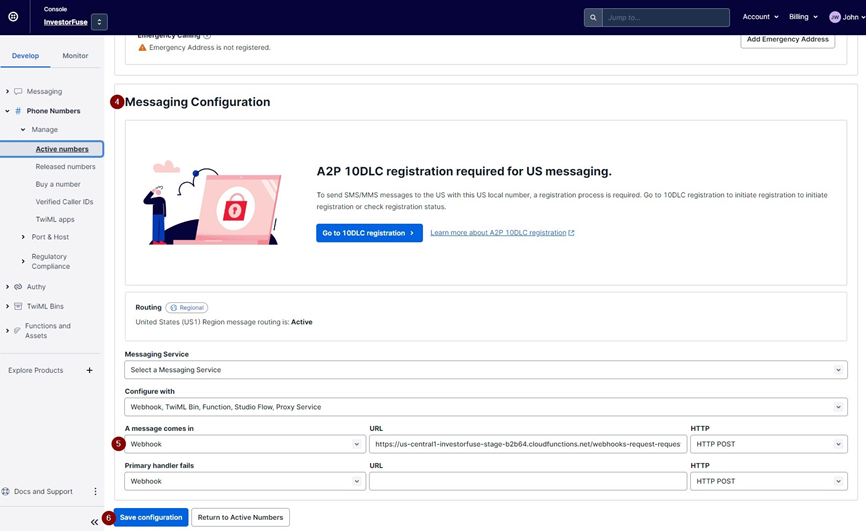Click the Phone Numbers hash icon
Viewport: 866px width, 531px height.
coord(18,111)
